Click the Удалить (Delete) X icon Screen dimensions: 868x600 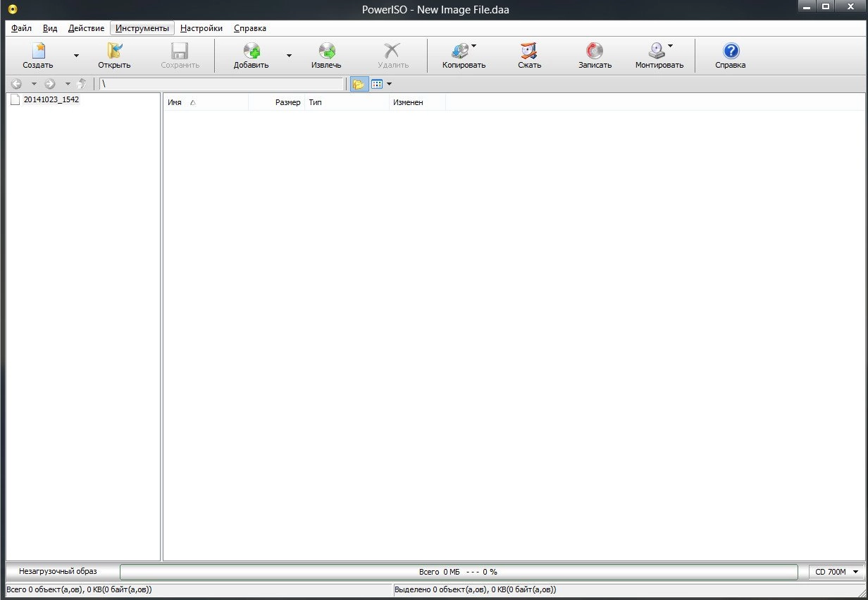(x=392, y=51)
